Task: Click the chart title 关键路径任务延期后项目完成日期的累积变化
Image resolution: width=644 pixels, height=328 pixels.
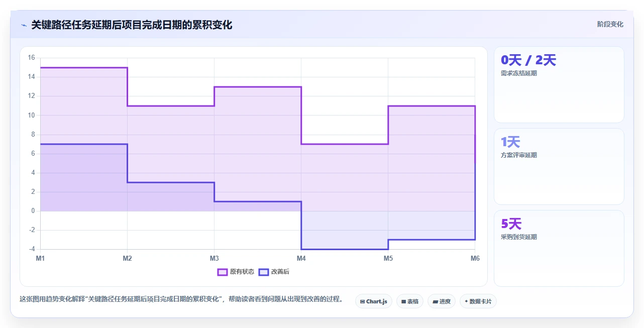Action: (132, 25)
